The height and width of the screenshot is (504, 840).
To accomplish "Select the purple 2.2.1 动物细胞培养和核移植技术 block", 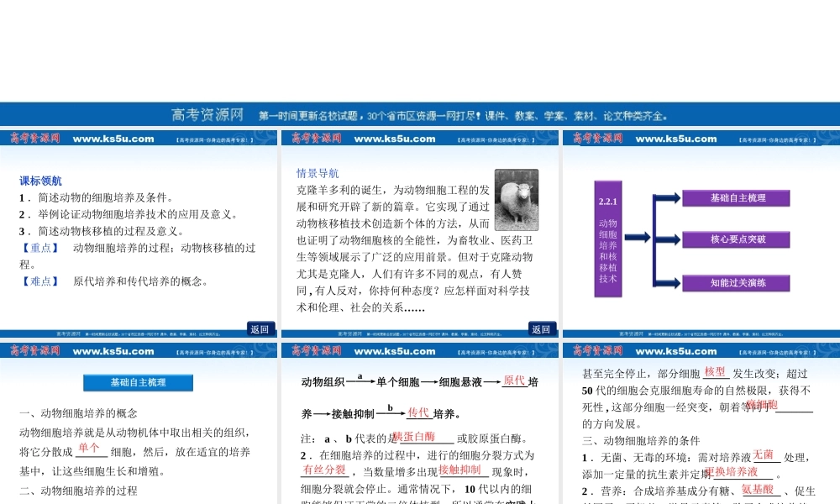I will [x=608, y=239].
